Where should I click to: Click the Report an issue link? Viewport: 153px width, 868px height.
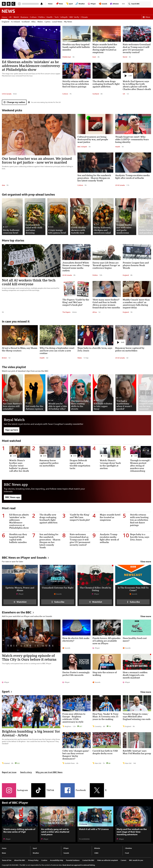(x=9, y=772)
